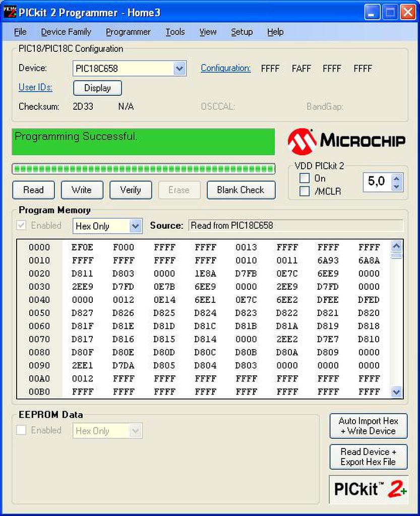Select memory cell D7FB in row 0020
Screen dimensions: 420x516
coord(246,274)
